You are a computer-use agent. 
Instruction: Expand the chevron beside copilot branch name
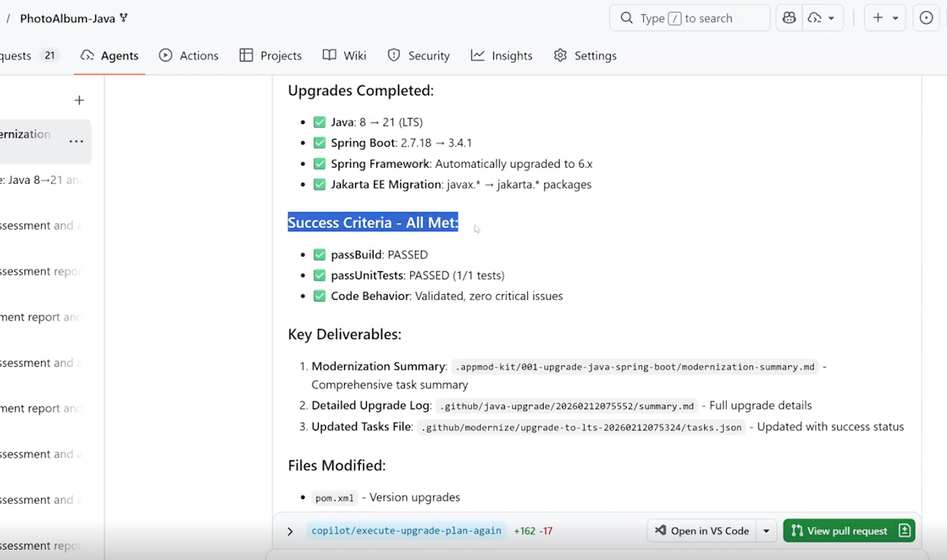290,532
